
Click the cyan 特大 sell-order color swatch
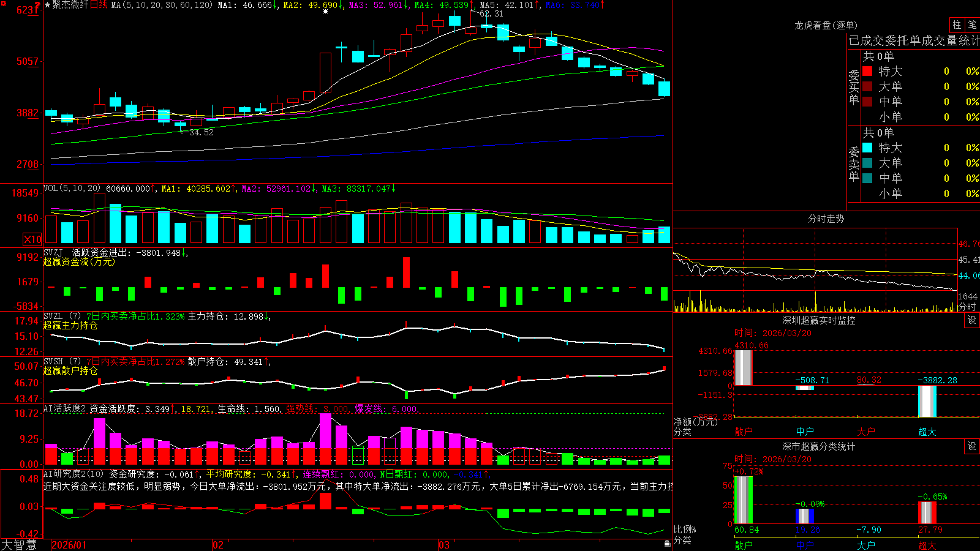pyautogui.click(x=867, y=148)
